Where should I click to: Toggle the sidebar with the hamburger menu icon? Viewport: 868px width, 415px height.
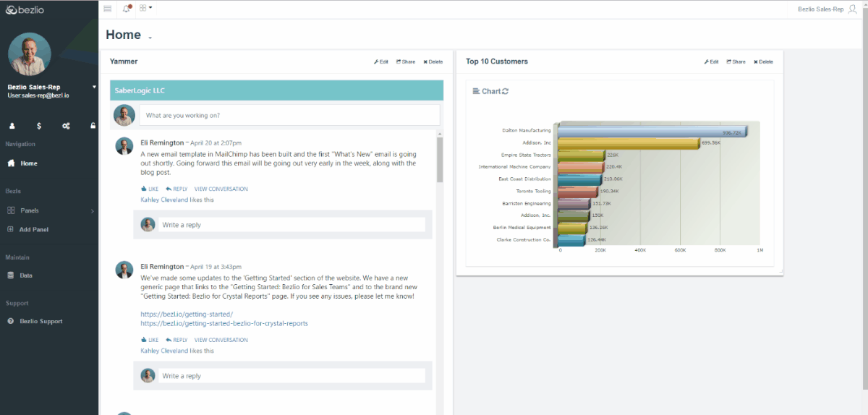click(x=108, y=9)
